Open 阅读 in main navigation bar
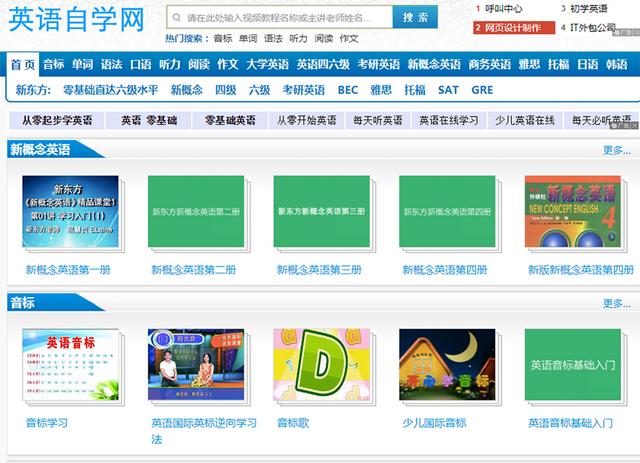The image size is (640, 463). coord(199,65)
